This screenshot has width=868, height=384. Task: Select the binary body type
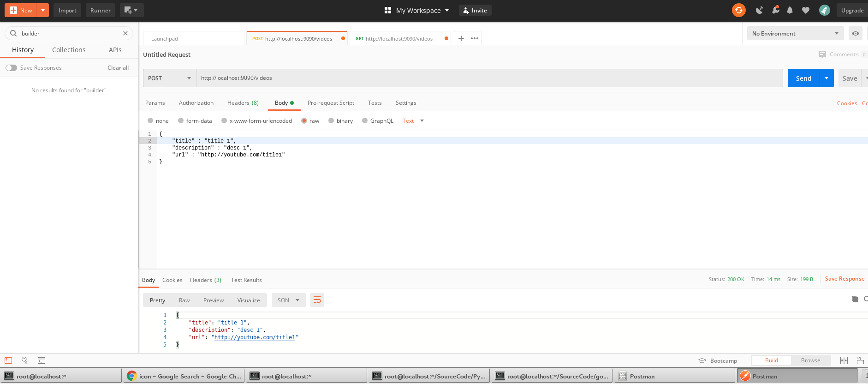point(331,120)
